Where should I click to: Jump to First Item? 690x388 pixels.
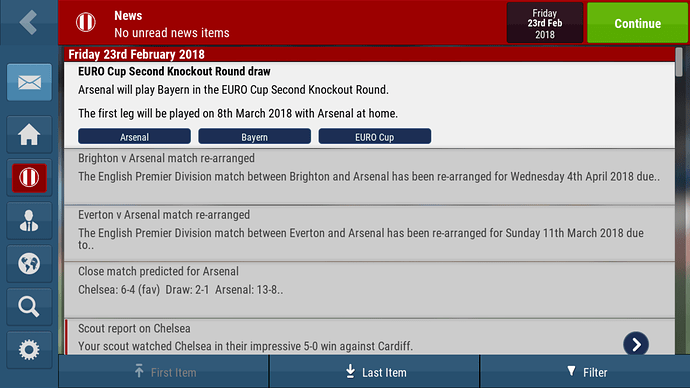(164, 372)
